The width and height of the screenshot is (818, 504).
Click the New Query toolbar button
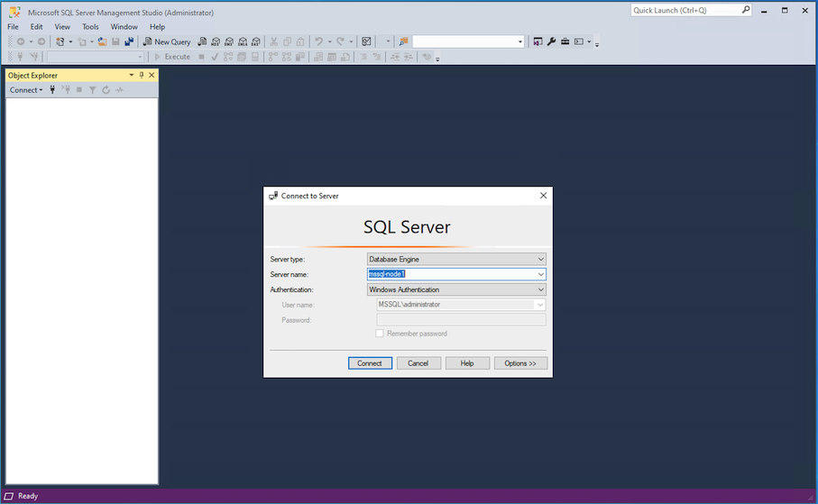[167, 41]
